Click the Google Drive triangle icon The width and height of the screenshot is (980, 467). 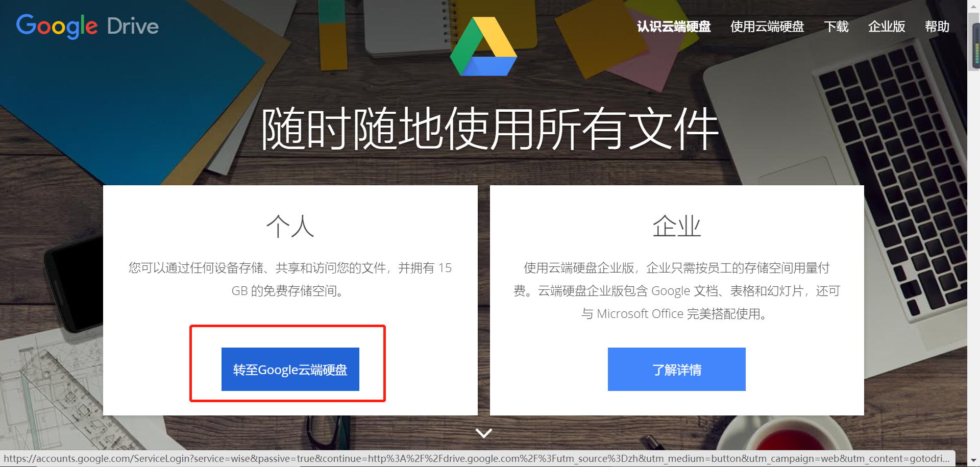[483, 46]
